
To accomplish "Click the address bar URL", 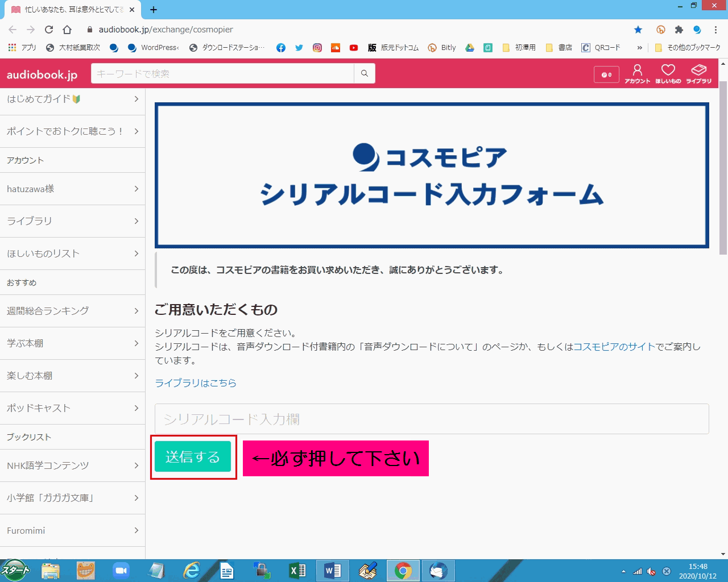I will 166,30.
